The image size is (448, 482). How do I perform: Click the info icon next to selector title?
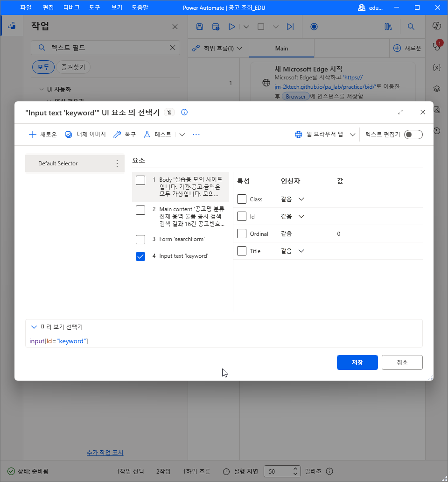[x=184, y=112]
